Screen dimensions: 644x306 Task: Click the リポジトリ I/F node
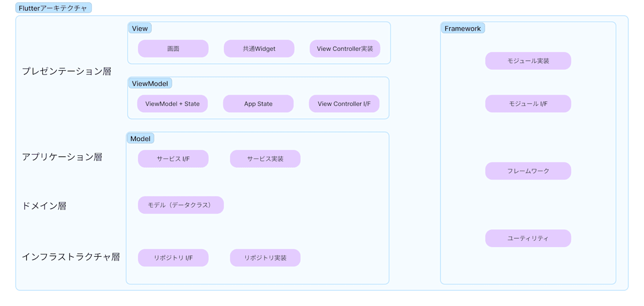click(x=173, y=258)
